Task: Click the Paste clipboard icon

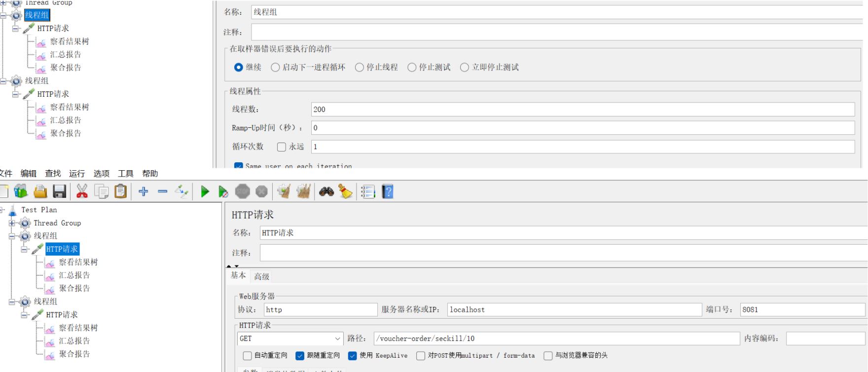Action: [x=120, y=191]
